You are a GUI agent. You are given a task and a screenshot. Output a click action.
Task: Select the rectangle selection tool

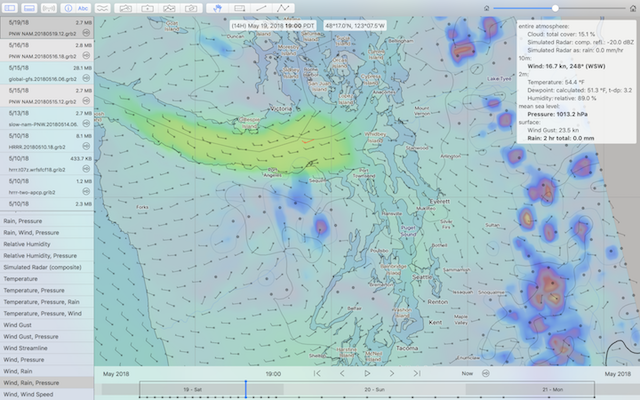click(239, 8)
